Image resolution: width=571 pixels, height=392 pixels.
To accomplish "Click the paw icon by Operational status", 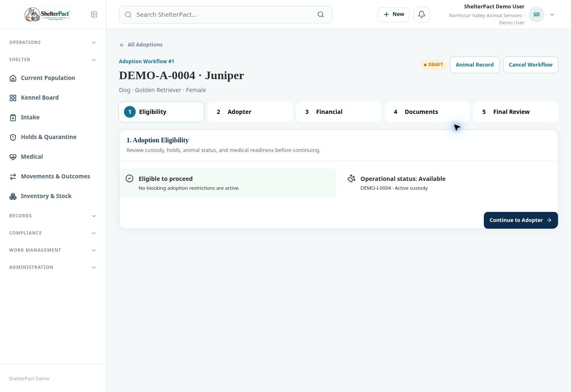I will [351, 178].
